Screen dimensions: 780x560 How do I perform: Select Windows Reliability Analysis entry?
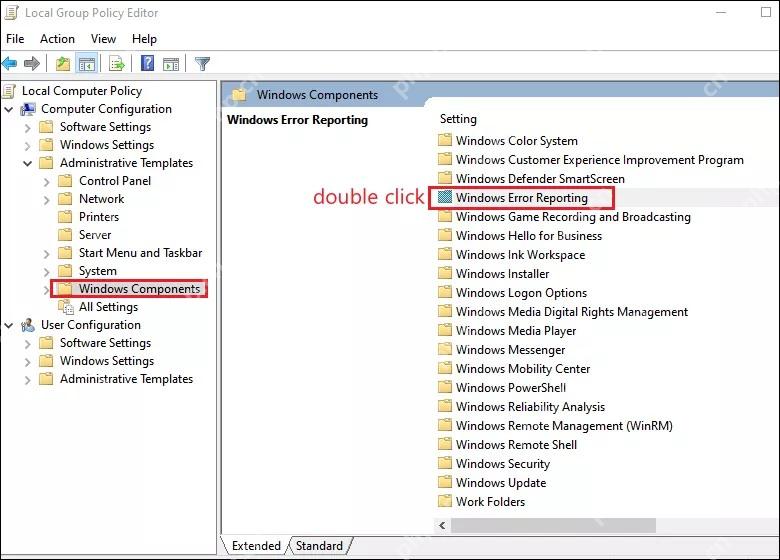530,407
